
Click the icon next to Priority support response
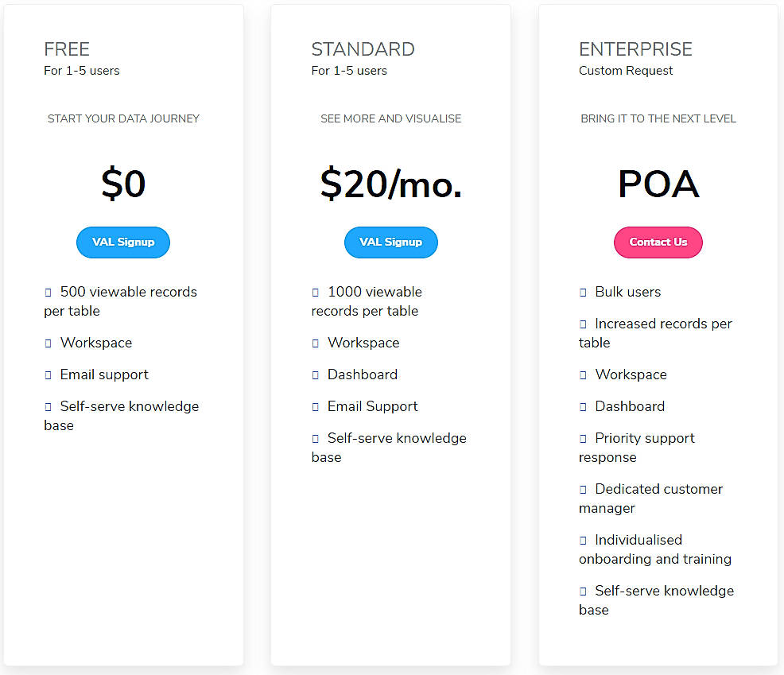(x=583, y=438)
